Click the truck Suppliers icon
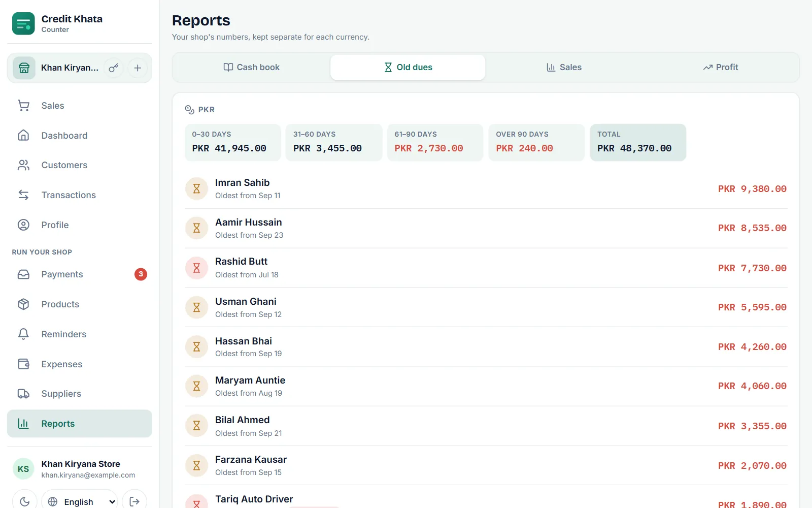812x508 pixels. point(23,394)
